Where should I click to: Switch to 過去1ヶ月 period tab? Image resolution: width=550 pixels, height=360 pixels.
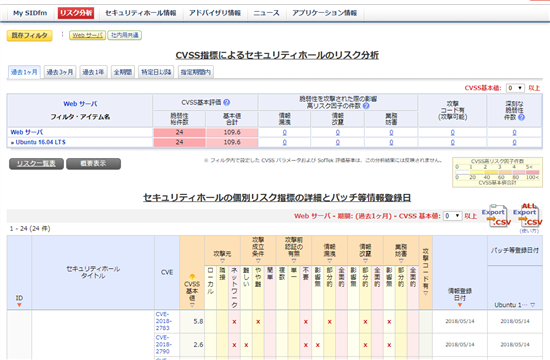24,72
